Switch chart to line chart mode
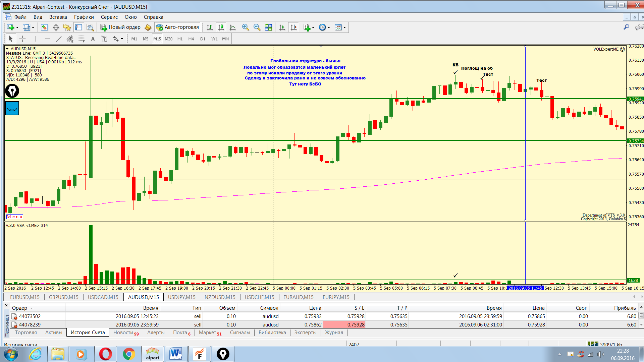Viewport: 644px width, 362px height. (232, 27)
